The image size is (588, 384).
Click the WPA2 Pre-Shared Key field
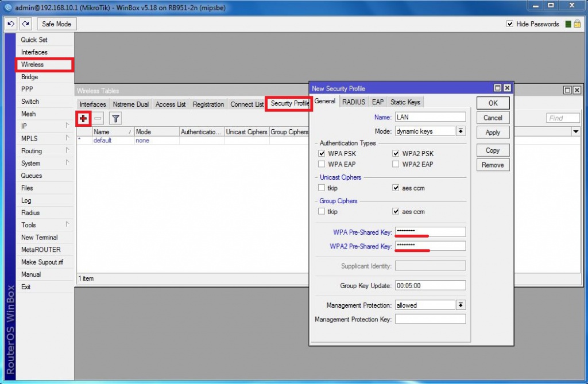click(x=430, y=246)
